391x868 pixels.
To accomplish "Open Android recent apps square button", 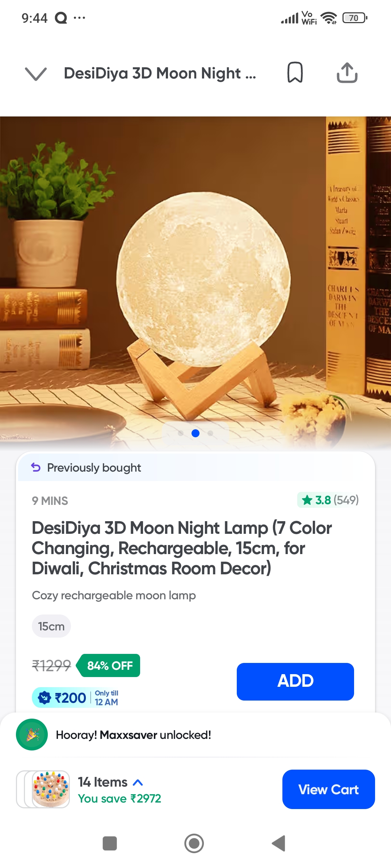I will point(110,843).
